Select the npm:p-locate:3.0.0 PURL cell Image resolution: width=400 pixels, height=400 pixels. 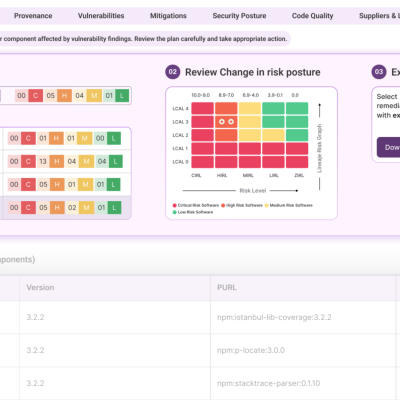(x=305, y=350)
